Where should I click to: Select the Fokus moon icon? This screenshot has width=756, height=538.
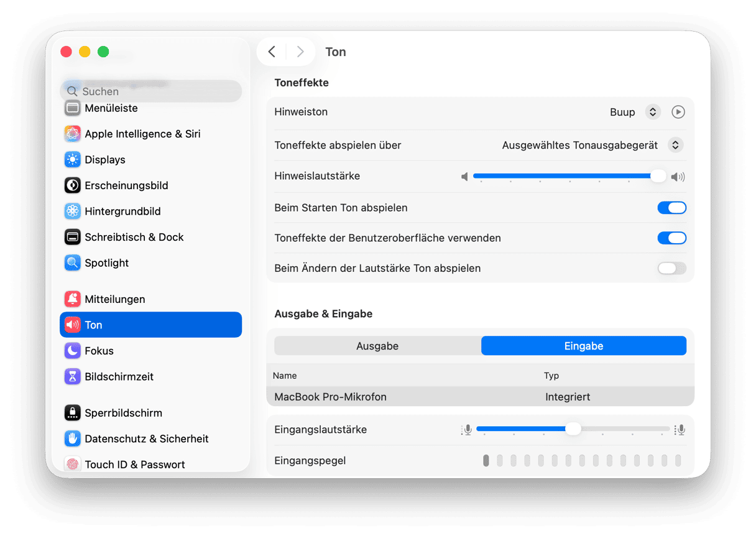(x=73, y=351)
